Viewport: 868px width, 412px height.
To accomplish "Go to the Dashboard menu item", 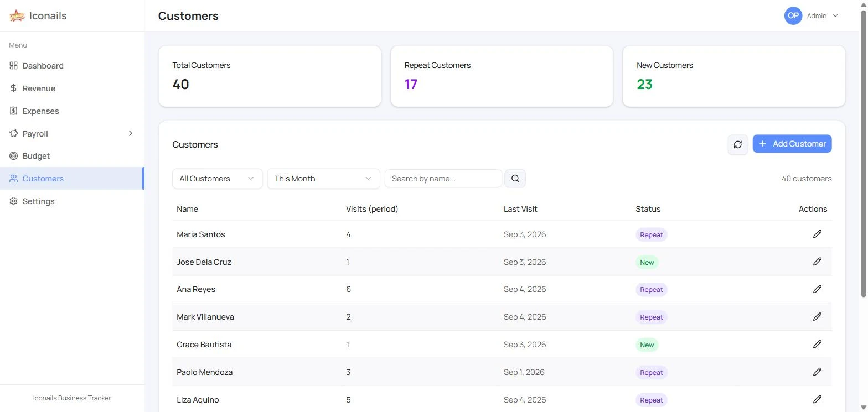I will [x=72, y=65].
